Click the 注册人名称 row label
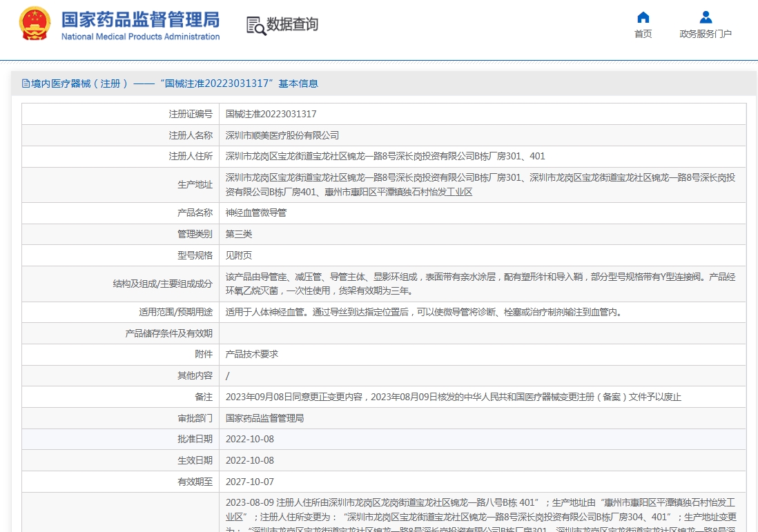This screenshot has width=758, height=532. pos(191,135)
